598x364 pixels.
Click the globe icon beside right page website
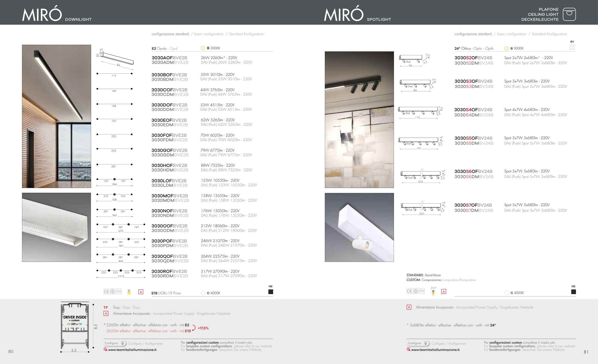pyautogui.click(x=409, y=349)
